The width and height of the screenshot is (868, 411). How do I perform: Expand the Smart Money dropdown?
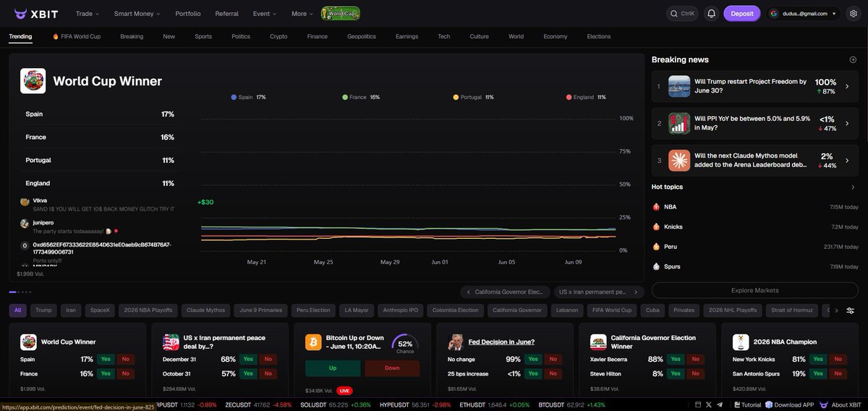(x=137, y=13)
